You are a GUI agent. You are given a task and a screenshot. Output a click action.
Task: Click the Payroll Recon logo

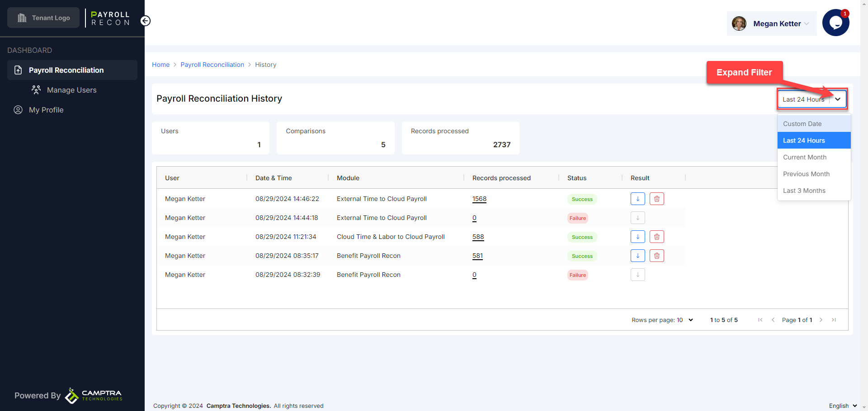pos(110,18)
